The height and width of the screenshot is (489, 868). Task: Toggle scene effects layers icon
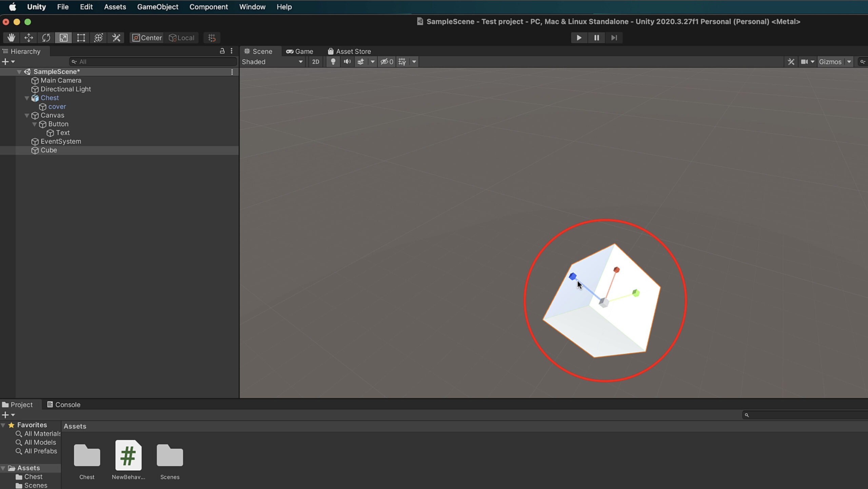[x=361, y=62]
